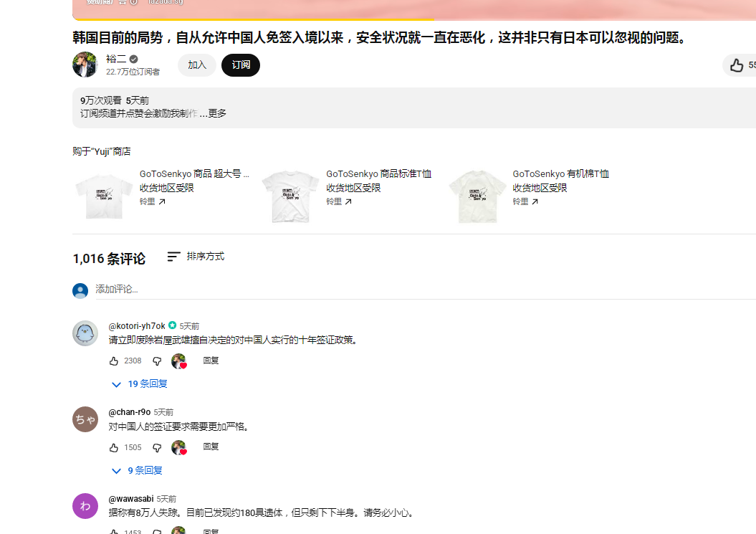Click the @wawasabi commenter avatar
The width and height of the screenshot is (756, 534).
pos(85,505)
